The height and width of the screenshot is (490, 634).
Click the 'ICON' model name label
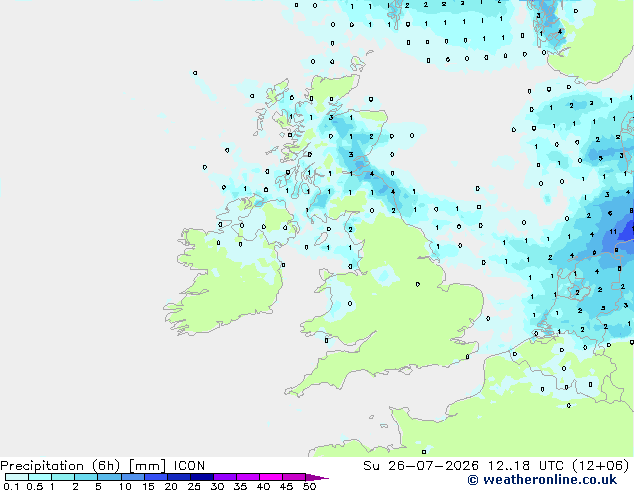click(189, 466)
